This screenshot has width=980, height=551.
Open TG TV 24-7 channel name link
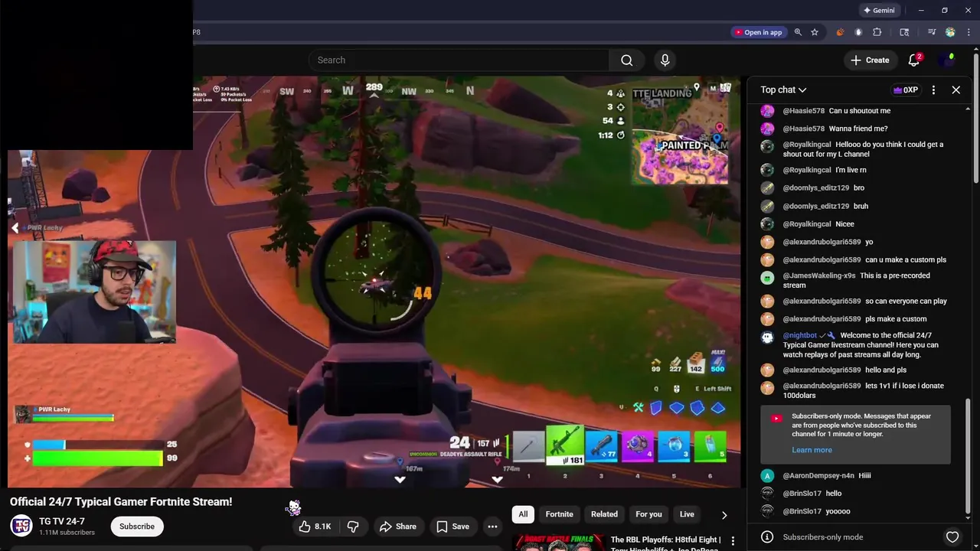(62, 521)
